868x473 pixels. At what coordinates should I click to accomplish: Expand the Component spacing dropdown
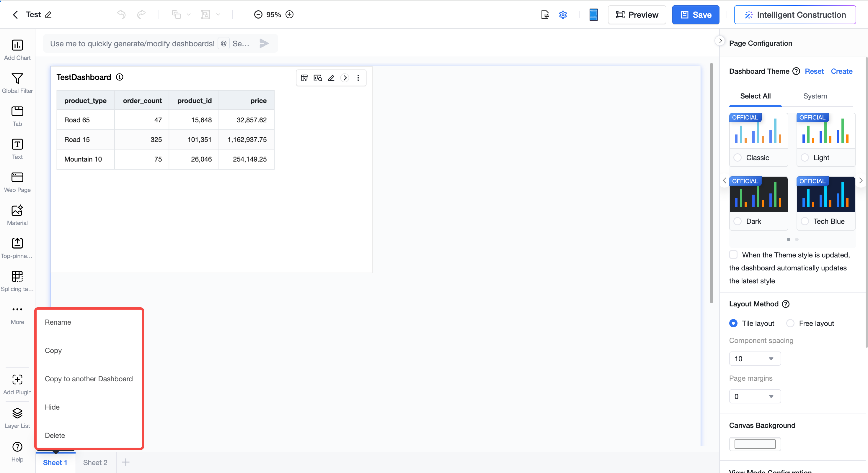[755, 359]
